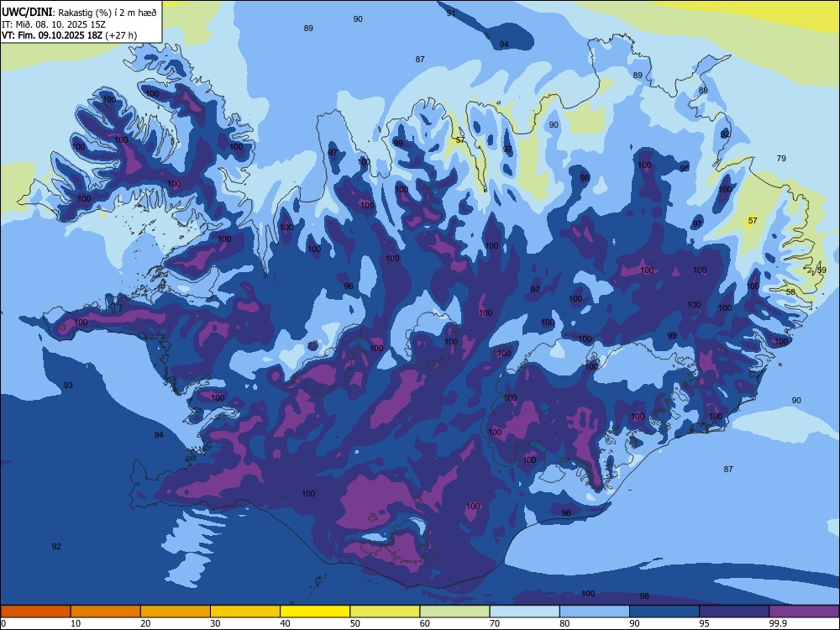Click the 'IT: Mið. 08. 10. 2025 15Z' line
840x630 pixels.
(x=54, y=24)
